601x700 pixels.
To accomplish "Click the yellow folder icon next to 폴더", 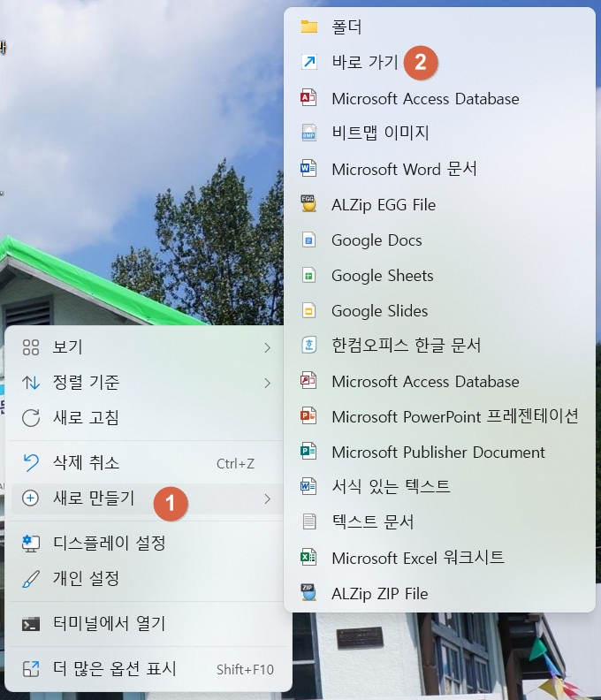I will pos(308,27).
